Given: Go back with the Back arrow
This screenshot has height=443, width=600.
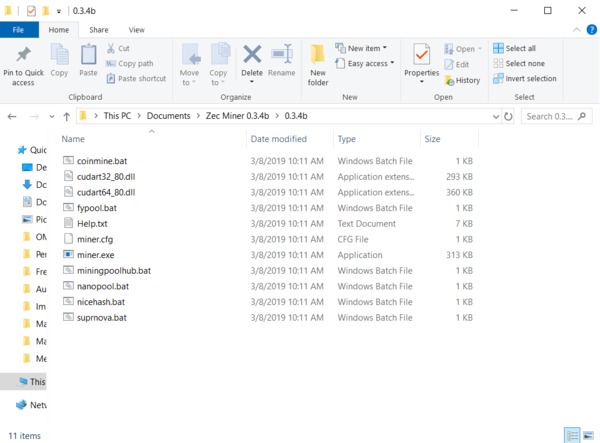Looking at the screenshot, I should (x=12, y=116).
